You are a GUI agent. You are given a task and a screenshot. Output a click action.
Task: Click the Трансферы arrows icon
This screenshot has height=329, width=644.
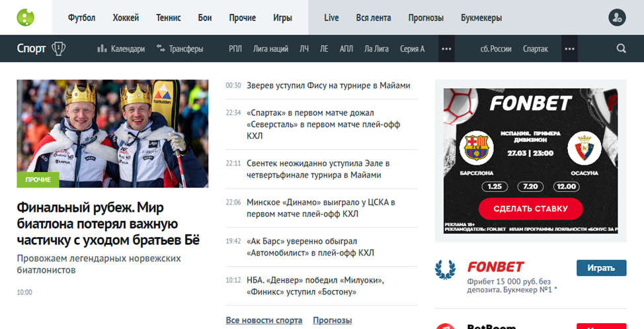click(x=160, y=48)
